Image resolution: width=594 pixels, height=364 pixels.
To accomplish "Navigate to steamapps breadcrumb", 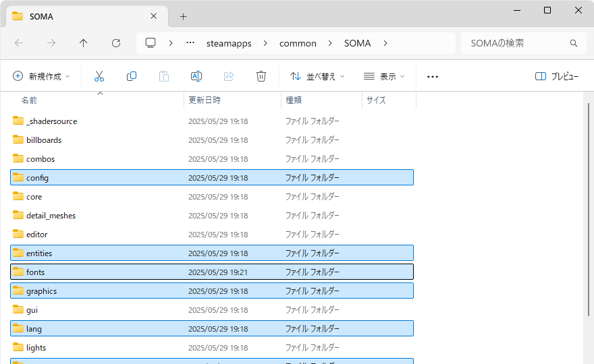I will point(229,44).
